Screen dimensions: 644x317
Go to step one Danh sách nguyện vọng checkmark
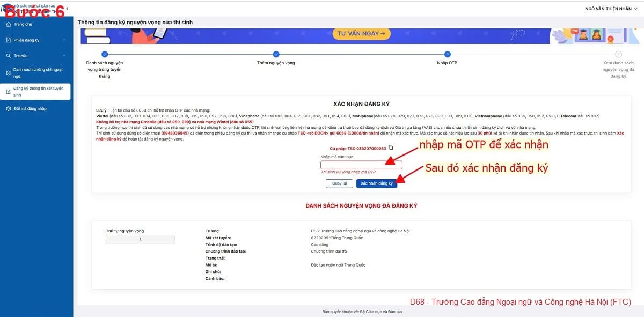[105, 54]
